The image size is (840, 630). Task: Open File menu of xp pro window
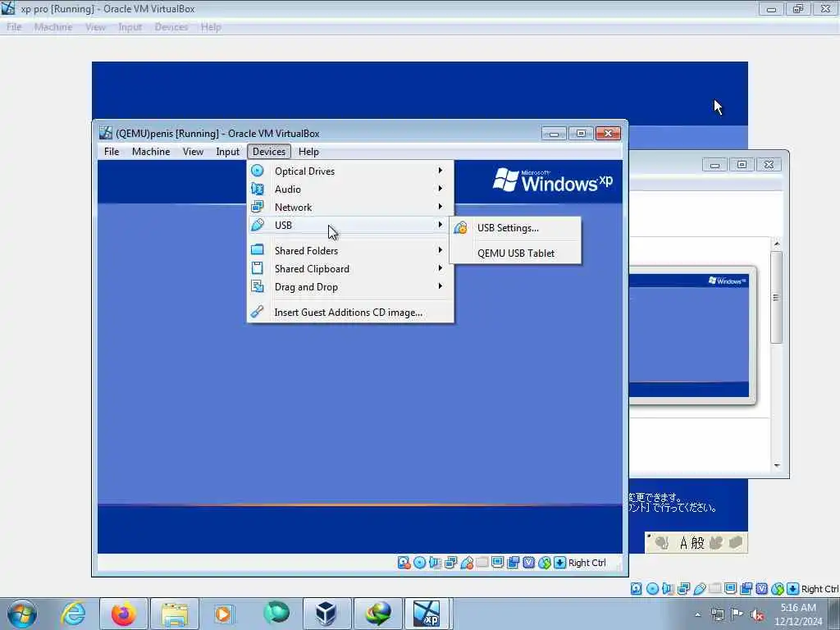click(14, 27)
